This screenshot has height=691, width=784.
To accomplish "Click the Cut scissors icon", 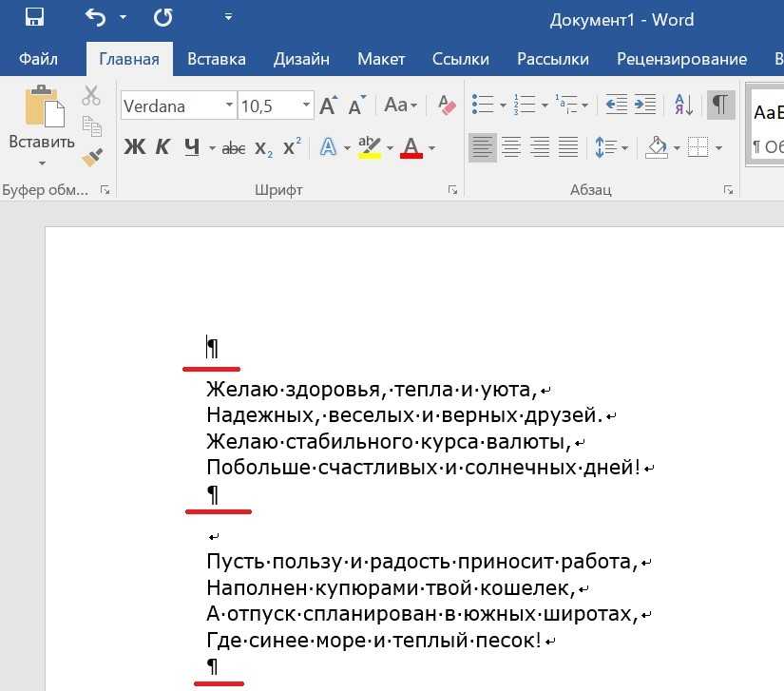I will tap(91, 96).
